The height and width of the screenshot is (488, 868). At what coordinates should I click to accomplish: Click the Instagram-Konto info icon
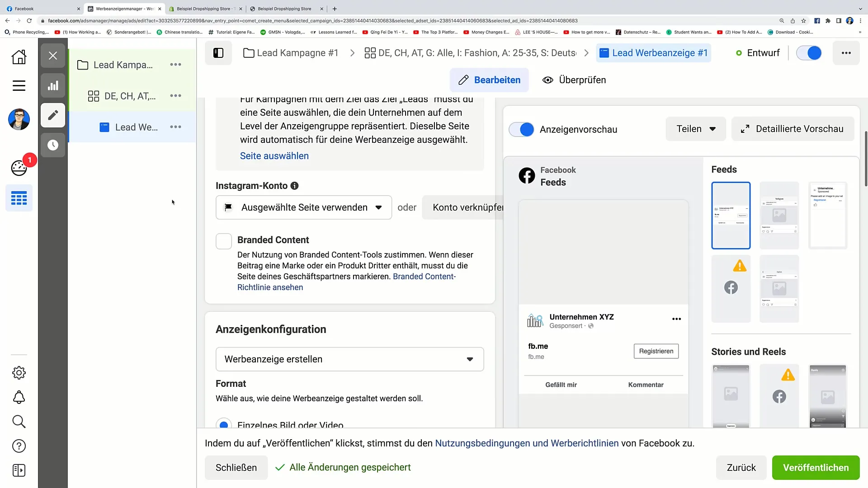(x=294, y=186)
